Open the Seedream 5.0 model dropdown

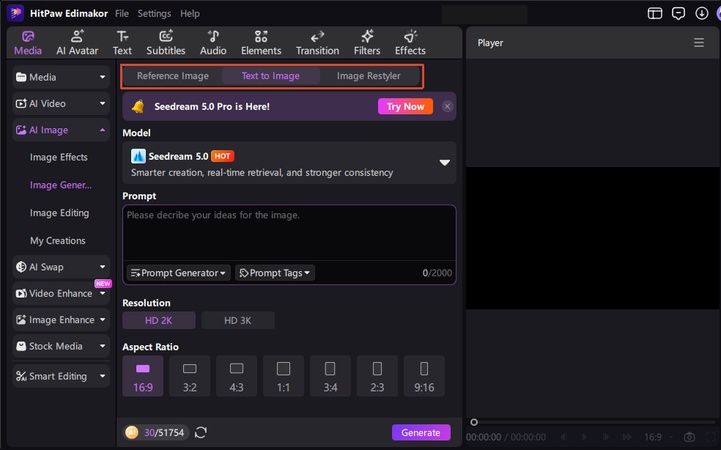point(289,163)
